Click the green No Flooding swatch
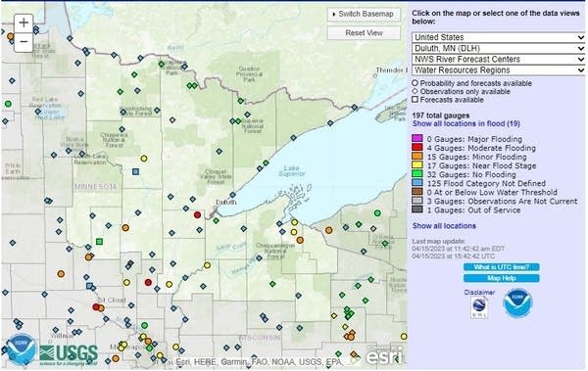This screenshot has height=371, width=588. coord(417,174)
